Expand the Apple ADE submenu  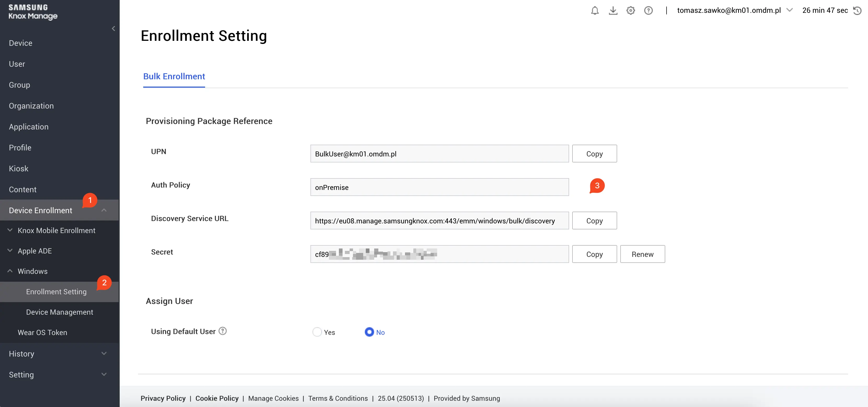click(x=10, y=251)
